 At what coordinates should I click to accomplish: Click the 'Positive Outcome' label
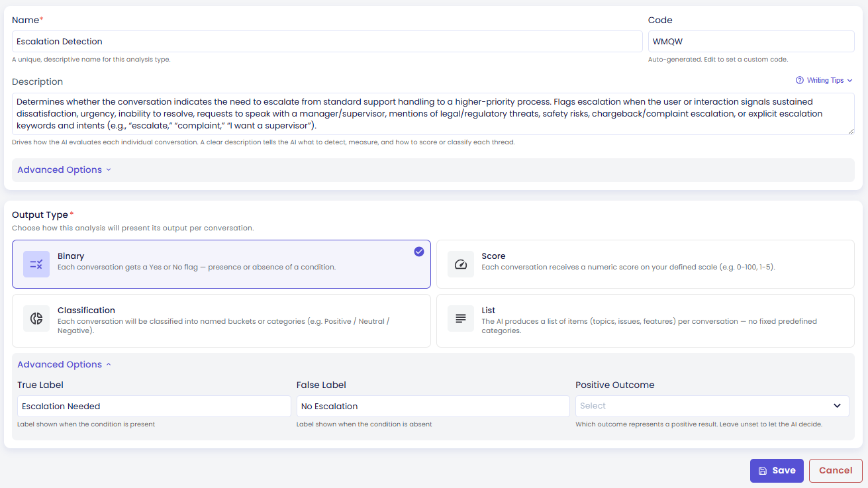[615, 385]
